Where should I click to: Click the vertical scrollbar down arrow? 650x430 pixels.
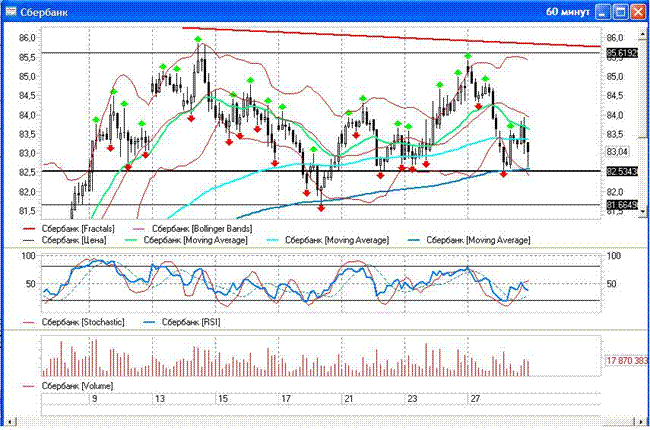643,212
